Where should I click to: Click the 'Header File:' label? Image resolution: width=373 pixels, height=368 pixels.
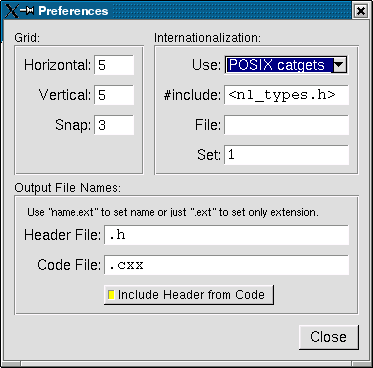62,235
